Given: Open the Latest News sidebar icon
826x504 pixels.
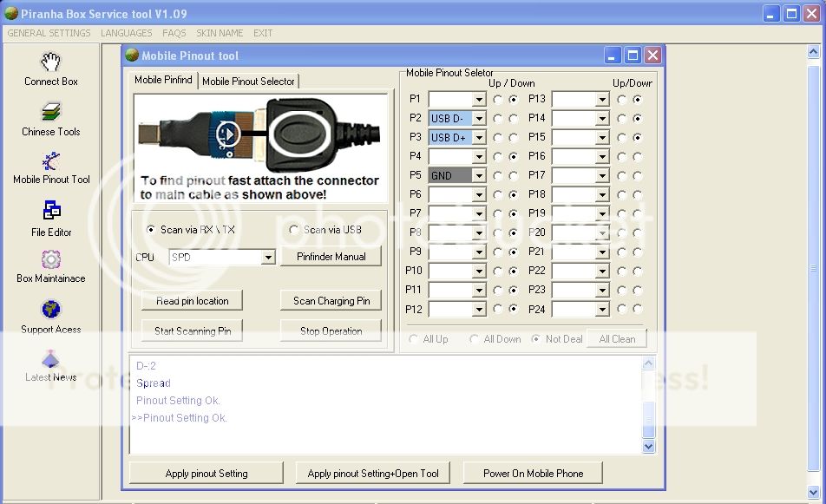Looking at the screenshot, I should point(50,358).
